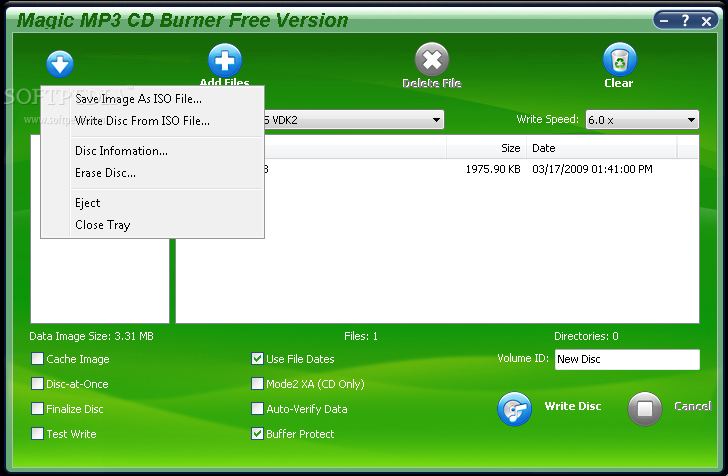Click the Cancel label
The image size is (728, 476).
point(692,406)
